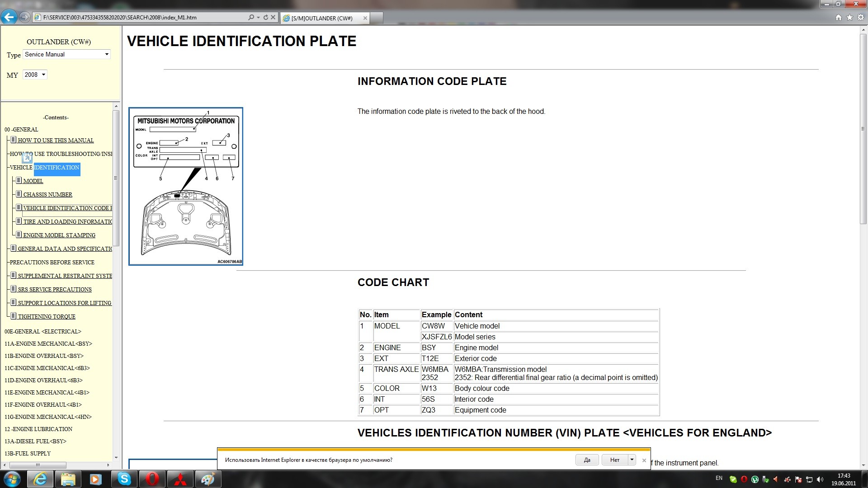The height and width of the screenshot is (488, 868).
Task: Click document icon beside SRS SERVICE PRECAUTIONS
Action: pyautogui.click(x=13, y=289)
